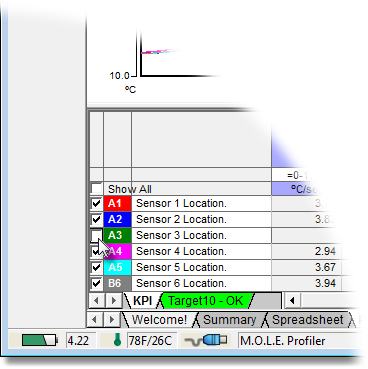
Task: Click the 3.67 value cell
Action: (x=307, y=267)
